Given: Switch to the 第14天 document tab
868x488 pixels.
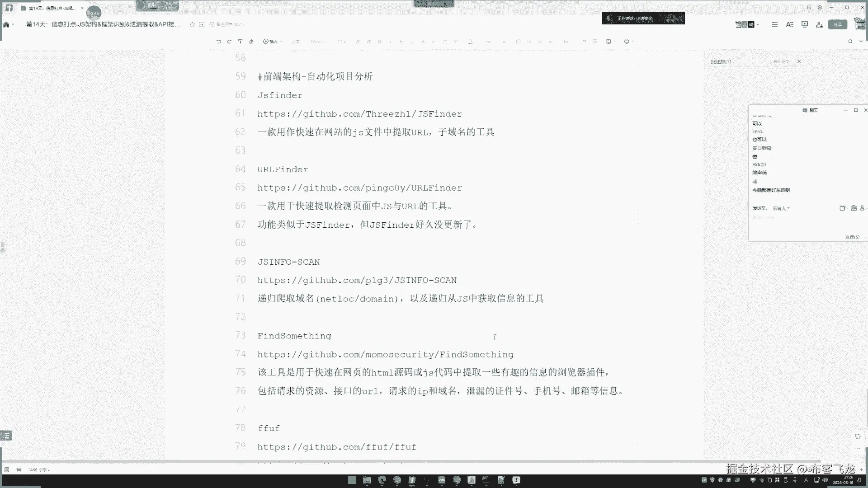Looking at the screenshot, I should (50, 8).
